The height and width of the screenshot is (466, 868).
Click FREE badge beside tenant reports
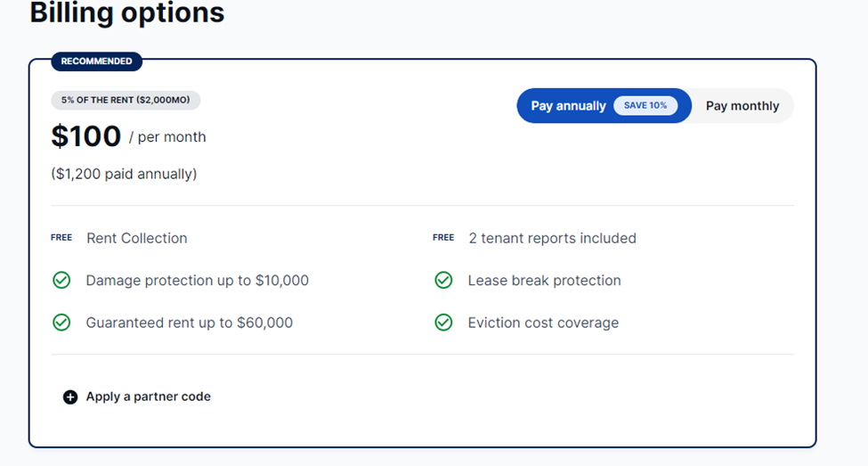(x=443, y=238)
